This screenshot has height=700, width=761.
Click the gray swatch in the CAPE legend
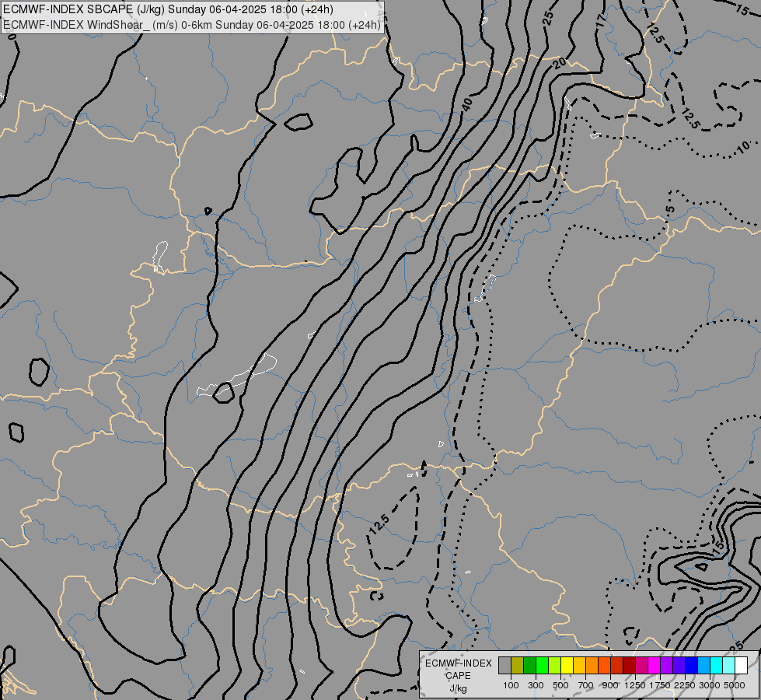pyautogui.click(x=504, y=665)
